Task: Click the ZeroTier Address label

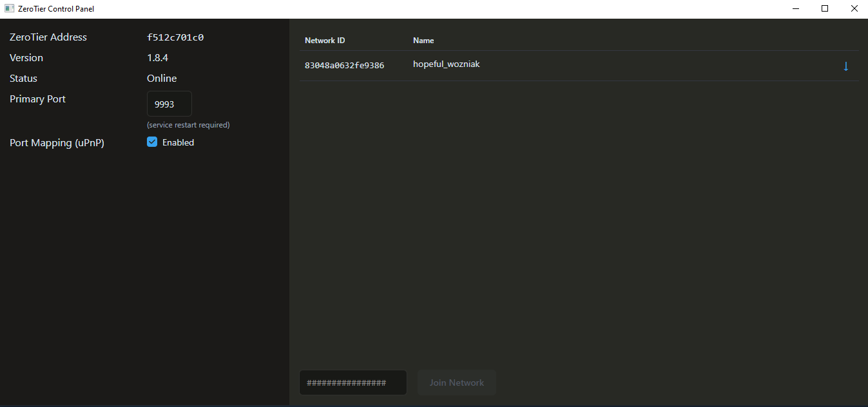Action: pyautogui.click(x=48, y=37)
